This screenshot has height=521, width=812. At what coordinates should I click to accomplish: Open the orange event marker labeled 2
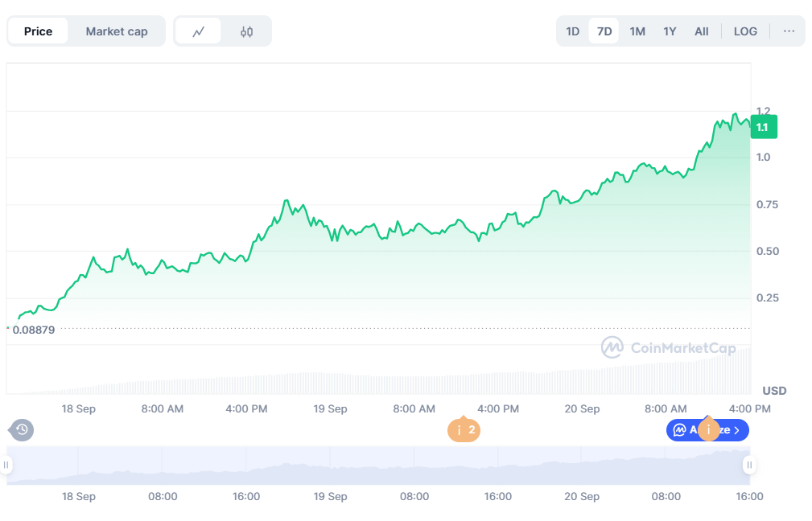(464, 430)
